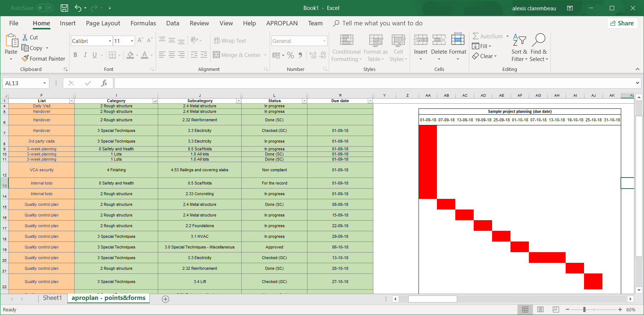
Task: Click the Increase Indent icon
Action: [x=204, y=55]
